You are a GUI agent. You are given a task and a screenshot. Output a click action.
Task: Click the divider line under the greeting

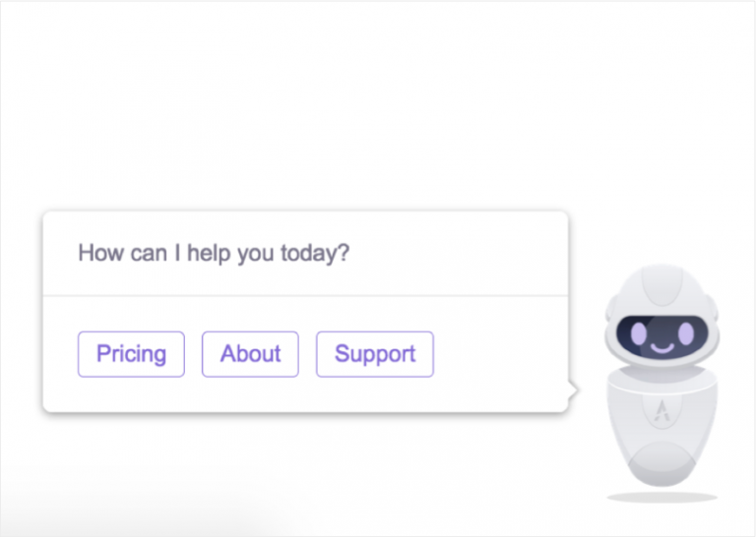point(305,295)
